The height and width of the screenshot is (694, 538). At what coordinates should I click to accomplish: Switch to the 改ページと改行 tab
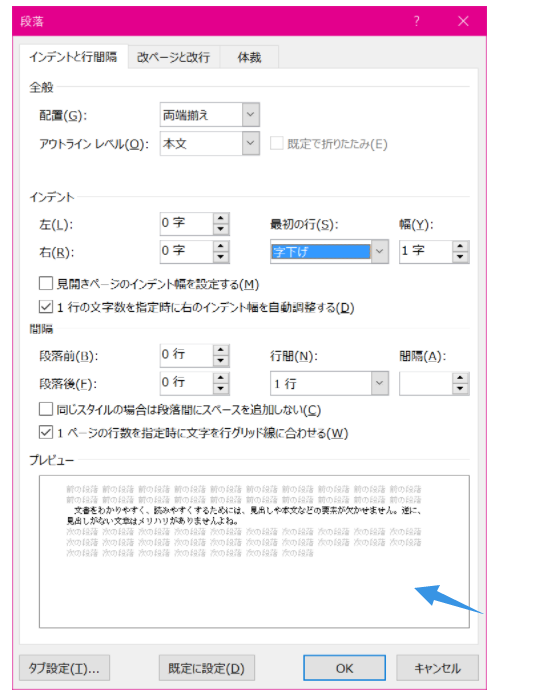(173, 57)
